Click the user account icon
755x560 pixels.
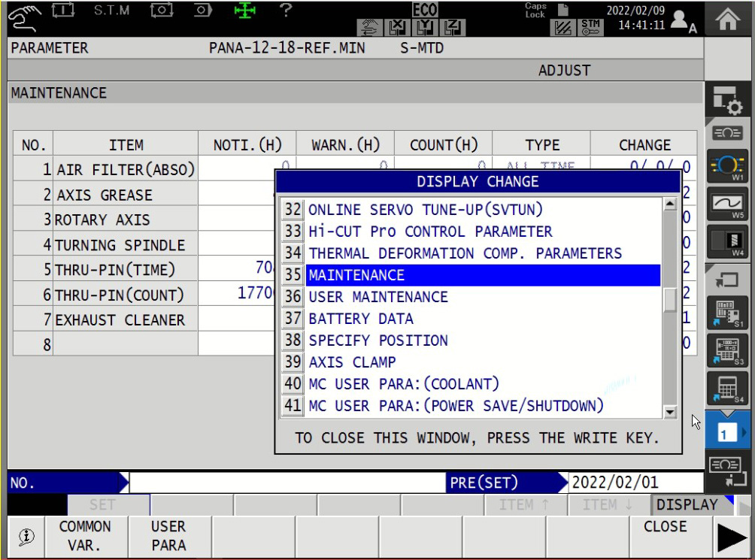click(682, 21)
